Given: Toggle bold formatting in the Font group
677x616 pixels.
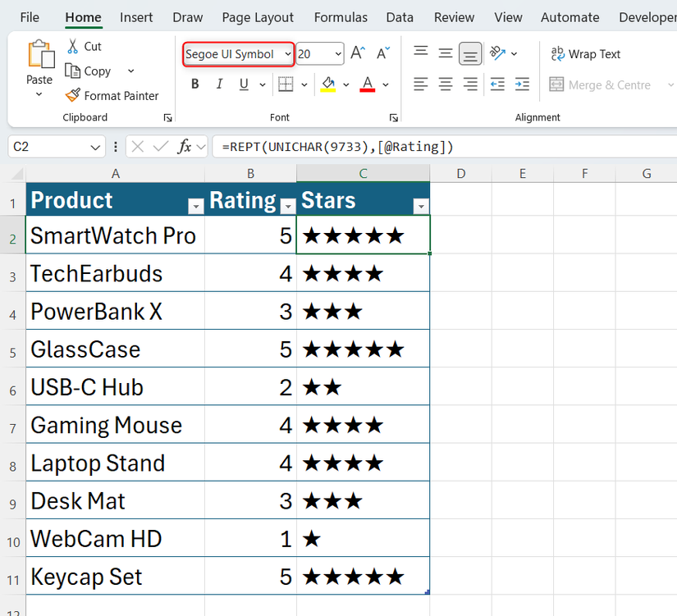Looking at the screenshot, I should (194, 84).
